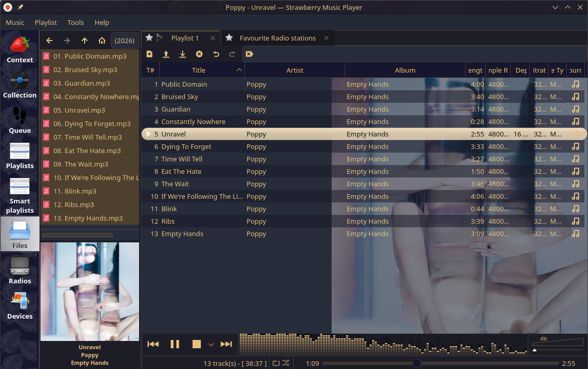Click the (2026) path field

point(125,40)
